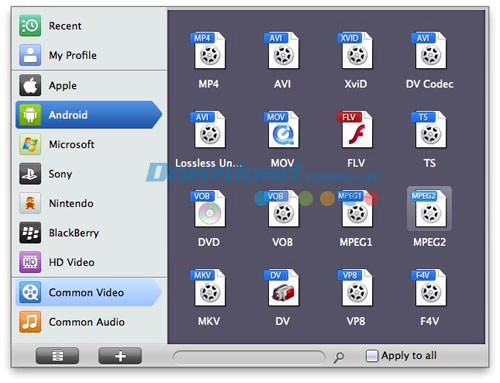
Task: Click the profile search field
Action: click(249, 356)
